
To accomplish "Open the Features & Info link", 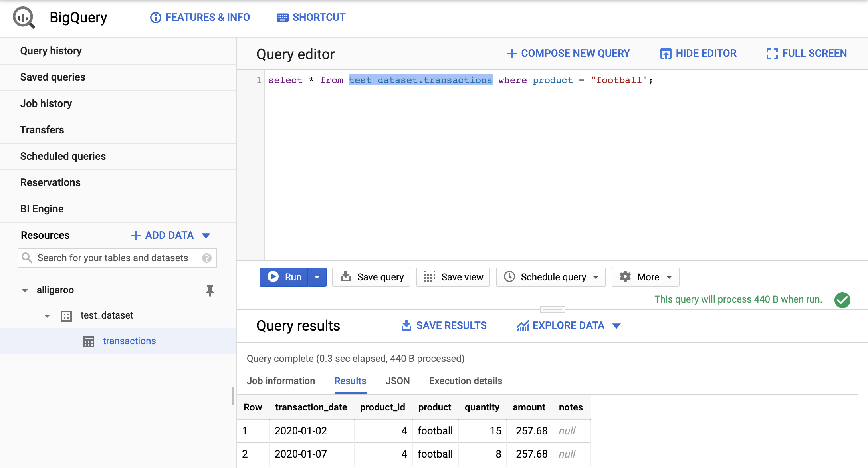I will pos(200,17).
